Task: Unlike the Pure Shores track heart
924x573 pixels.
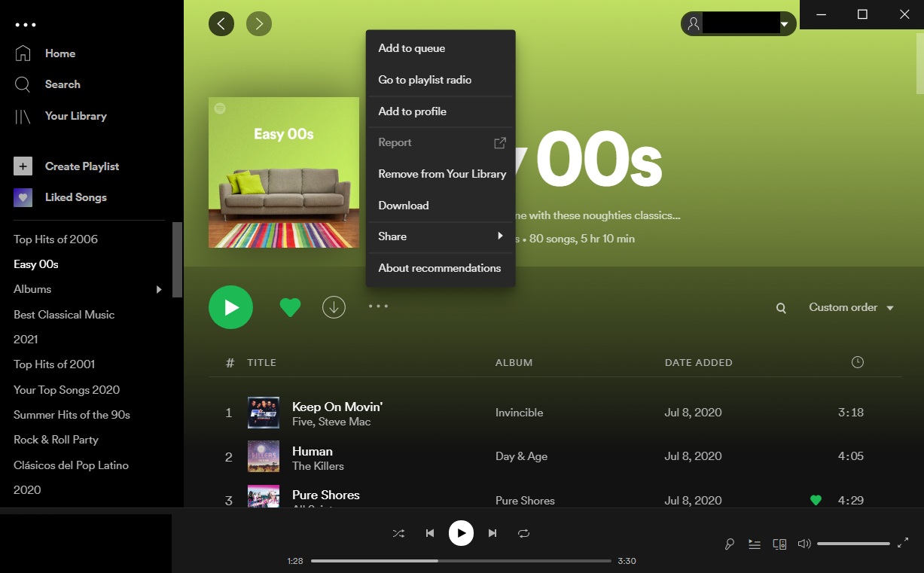Action: click(x=816, y=500)
